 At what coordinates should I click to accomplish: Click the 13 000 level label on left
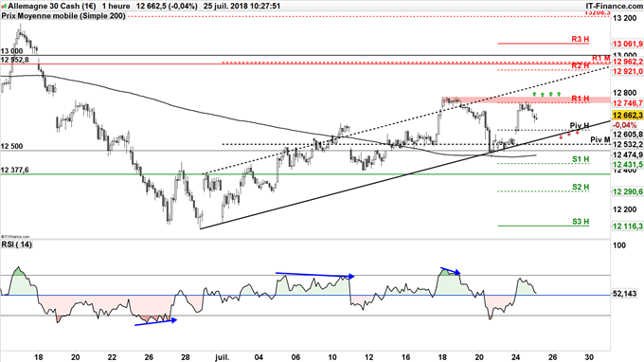click(x=12, y=51)
